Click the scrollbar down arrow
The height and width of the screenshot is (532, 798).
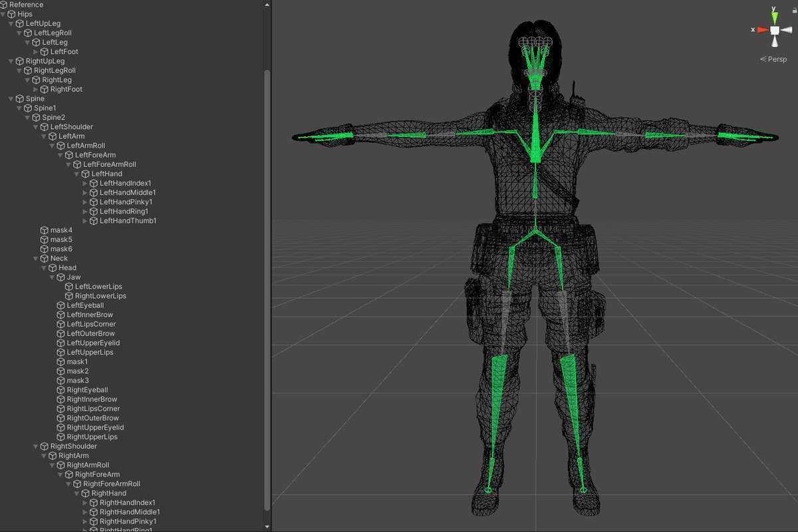click(x=267, y=527)
